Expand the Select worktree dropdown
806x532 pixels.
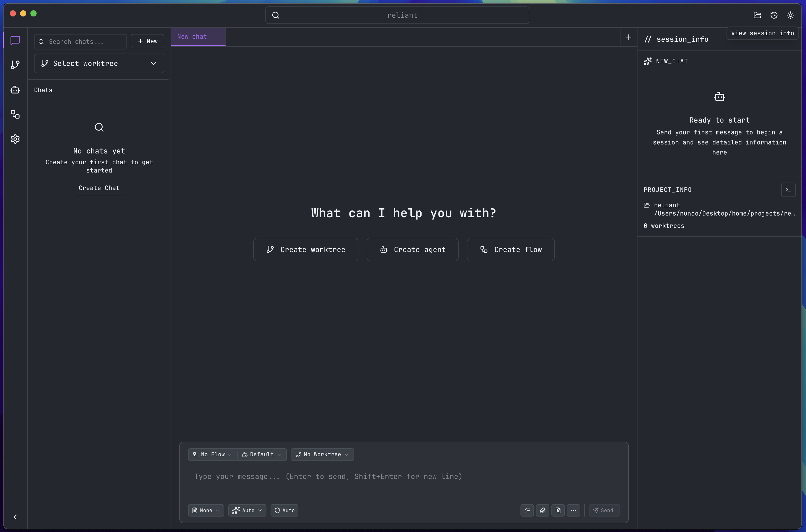(x=99, y=63)
